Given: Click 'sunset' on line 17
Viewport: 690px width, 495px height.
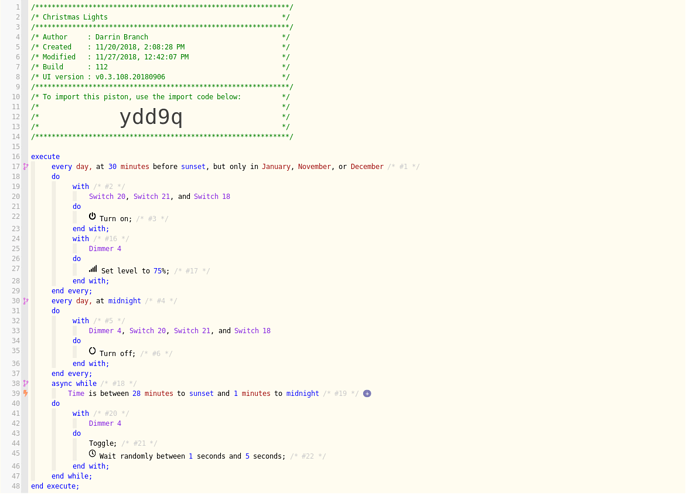Looking at the screenshot, I should pyautogui.click(x=193, y=167).
